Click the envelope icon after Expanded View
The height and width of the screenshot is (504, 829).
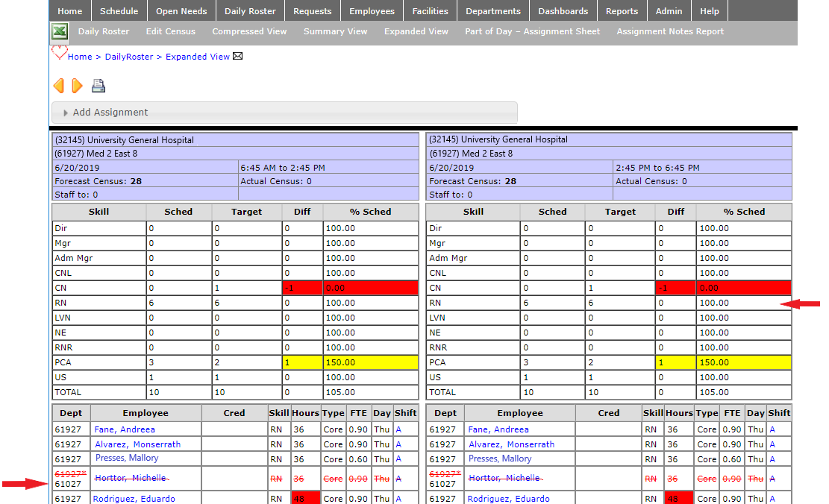[x=238, y=57]
